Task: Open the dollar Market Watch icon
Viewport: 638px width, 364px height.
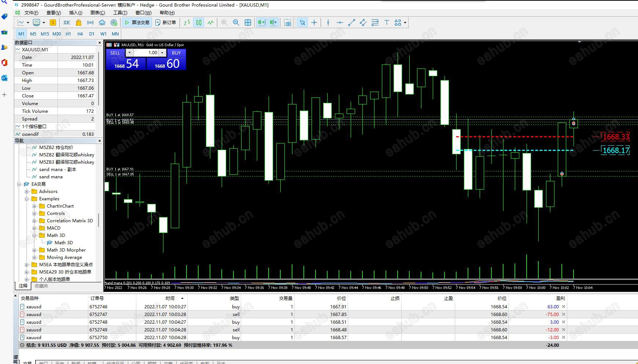Action: click(x=53, y=23)
